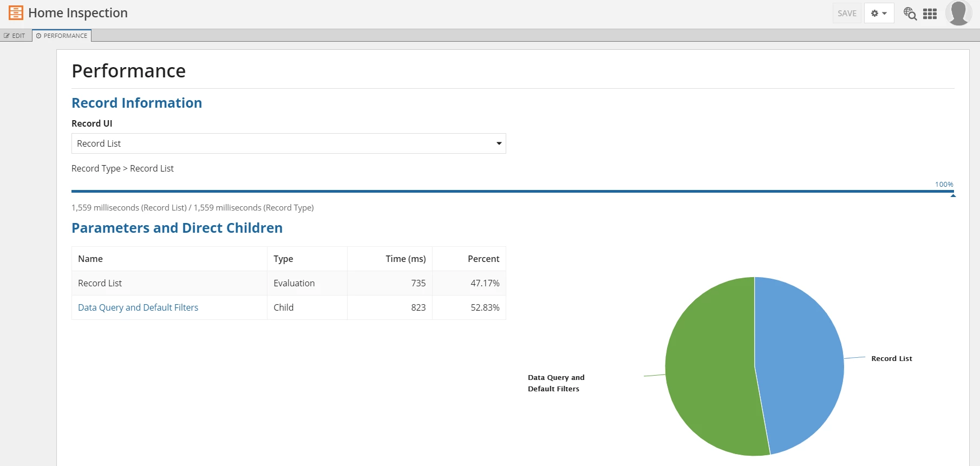
Task: Open the settings gear menu
Action: click(879, 13)
